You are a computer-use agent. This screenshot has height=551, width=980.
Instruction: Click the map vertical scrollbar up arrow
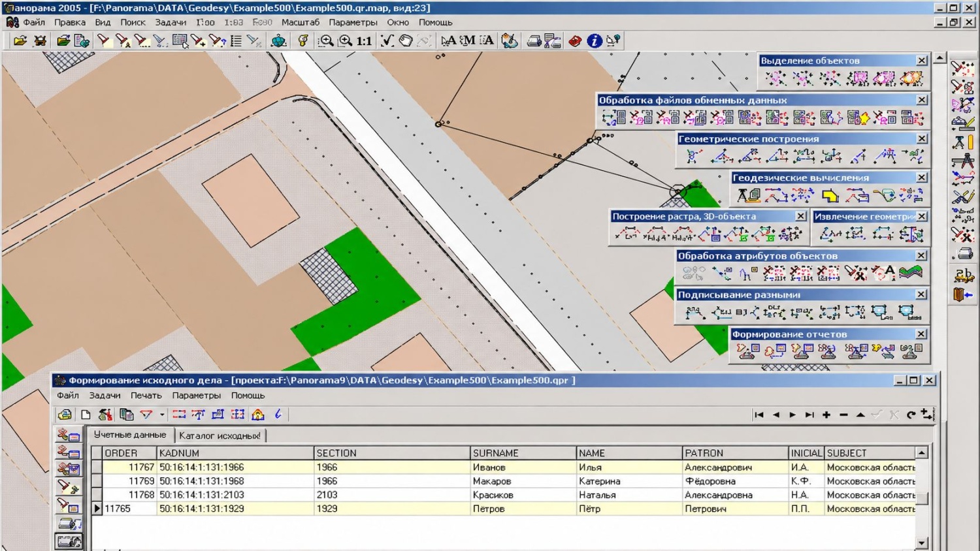[x=939, y=58]
